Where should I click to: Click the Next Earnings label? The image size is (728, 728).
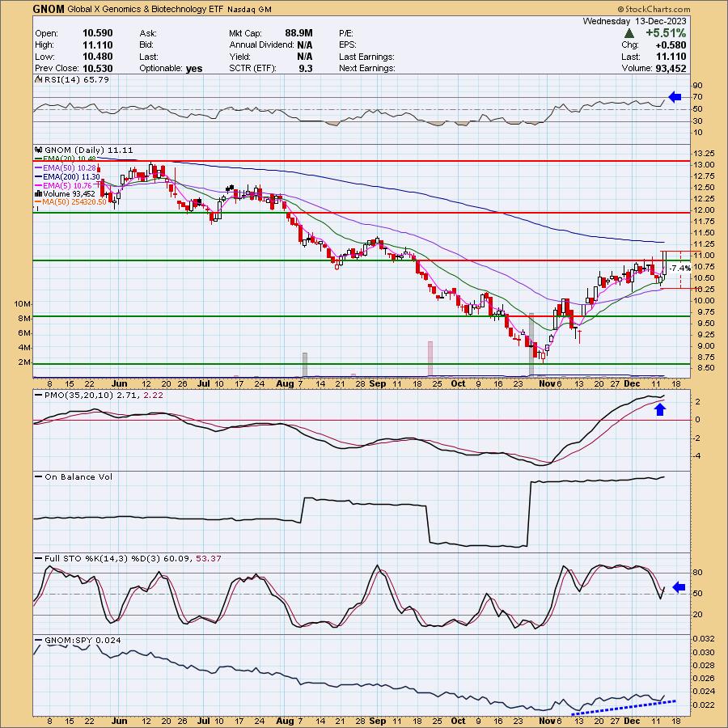366,68
